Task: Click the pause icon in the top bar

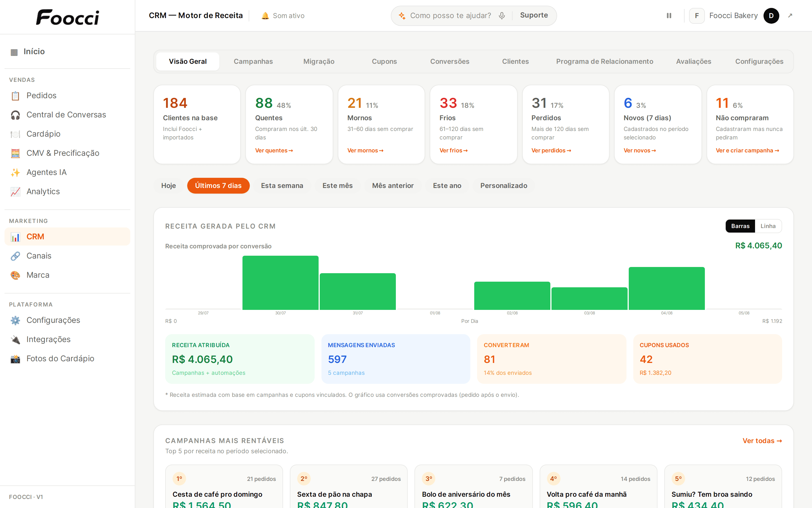Action: coord(669,16)
